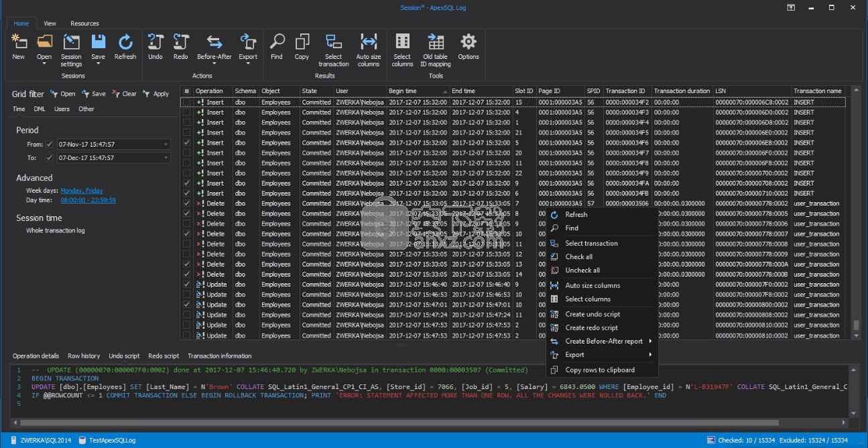The image size is (868, 448).
Task: Check the Insert row with Slot ID 22
Action: pyautogui.click(x=187, y=173)
